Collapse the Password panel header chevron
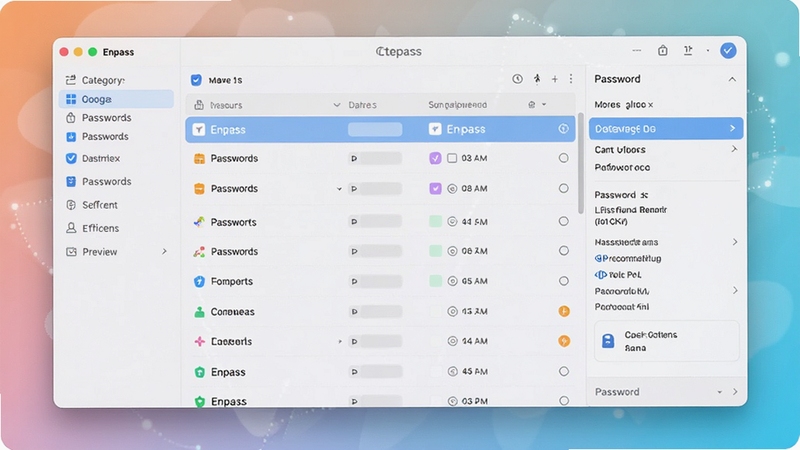 732,79
